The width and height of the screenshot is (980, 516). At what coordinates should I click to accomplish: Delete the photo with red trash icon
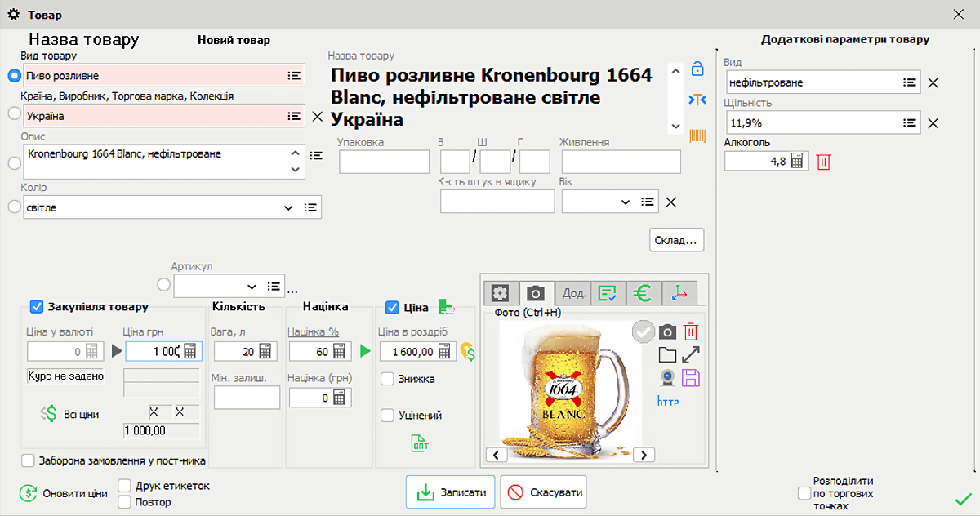coord(690,332)
